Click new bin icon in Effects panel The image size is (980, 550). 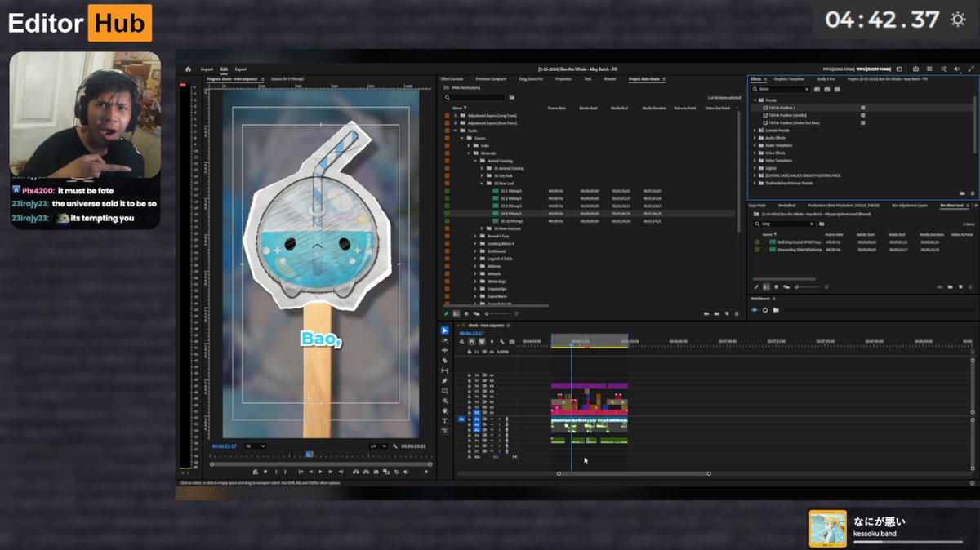tap(963, 193)
